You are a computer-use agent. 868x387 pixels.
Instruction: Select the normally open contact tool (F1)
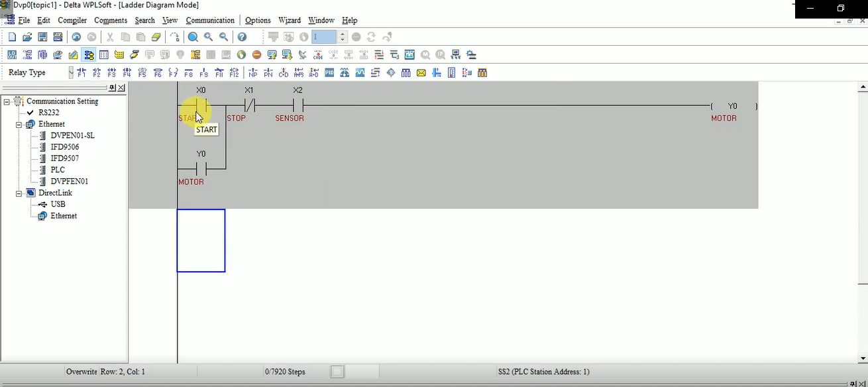81,72
